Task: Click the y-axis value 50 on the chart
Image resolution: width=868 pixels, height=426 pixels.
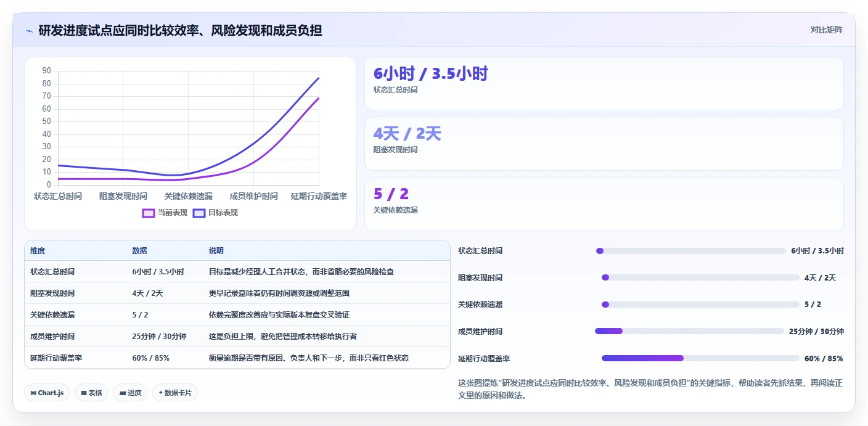Action: click(46, 121)
